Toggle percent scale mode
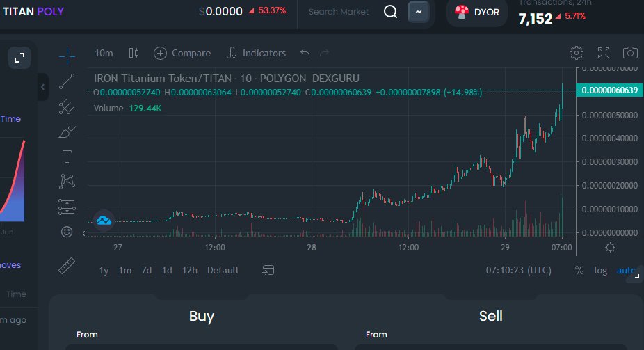 pyautogui.click(x=579, y=270)
